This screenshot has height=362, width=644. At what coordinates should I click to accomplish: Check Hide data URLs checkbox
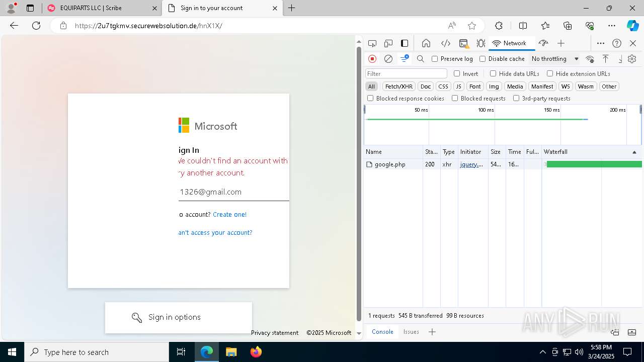(493, 73)
